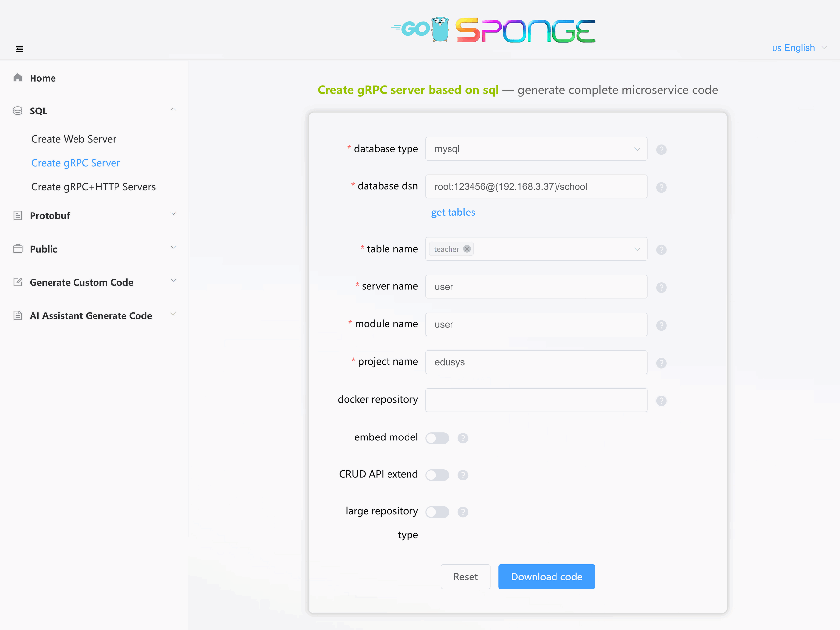Click help icon beside server name field
The width and height of the screenshot is (840, 630).
tap(661, 287)
